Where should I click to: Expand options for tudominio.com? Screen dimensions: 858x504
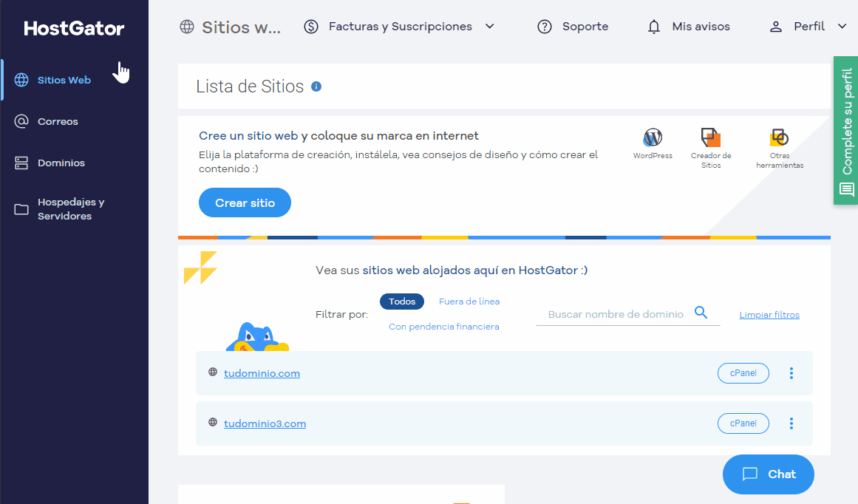[791, 373]
